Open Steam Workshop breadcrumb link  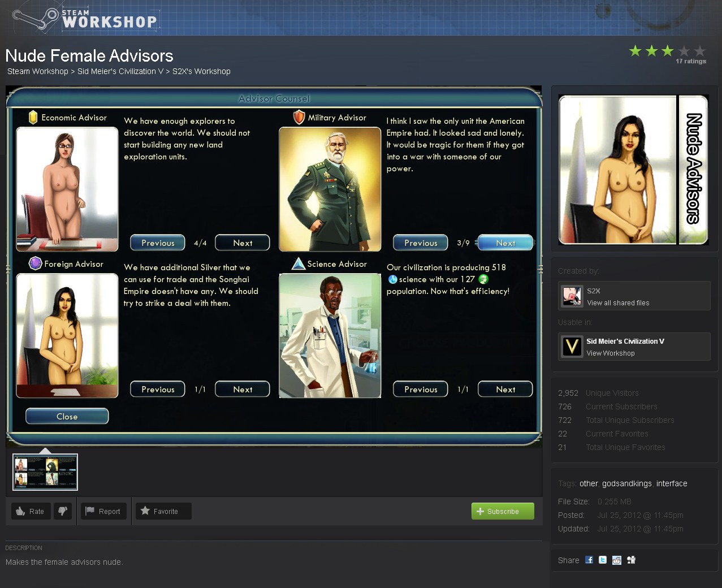(x=37, y=71)
